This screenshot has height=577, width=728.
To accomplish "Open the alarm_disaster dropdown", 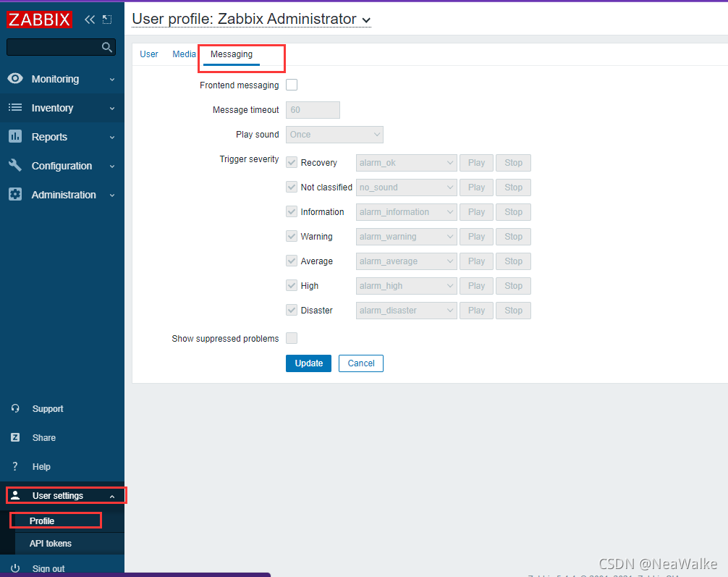I will click(406, 311).
